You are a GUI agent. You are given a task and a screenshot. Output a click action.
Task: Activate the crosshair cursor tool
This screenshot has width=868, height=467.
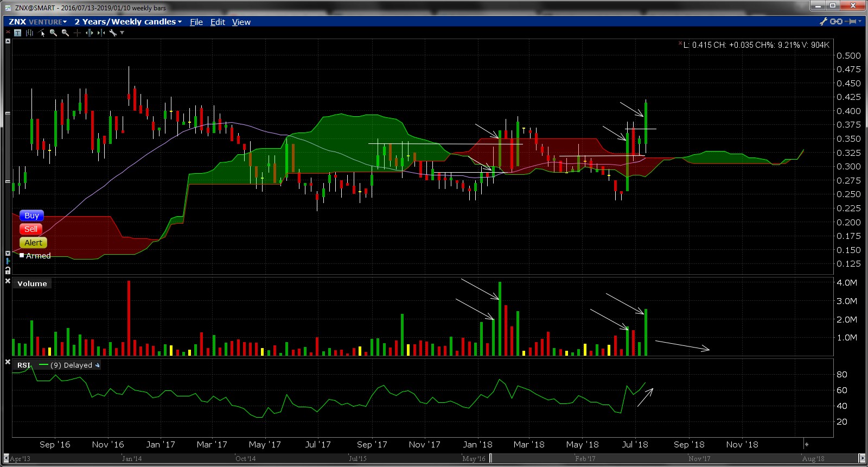point(77,33)
